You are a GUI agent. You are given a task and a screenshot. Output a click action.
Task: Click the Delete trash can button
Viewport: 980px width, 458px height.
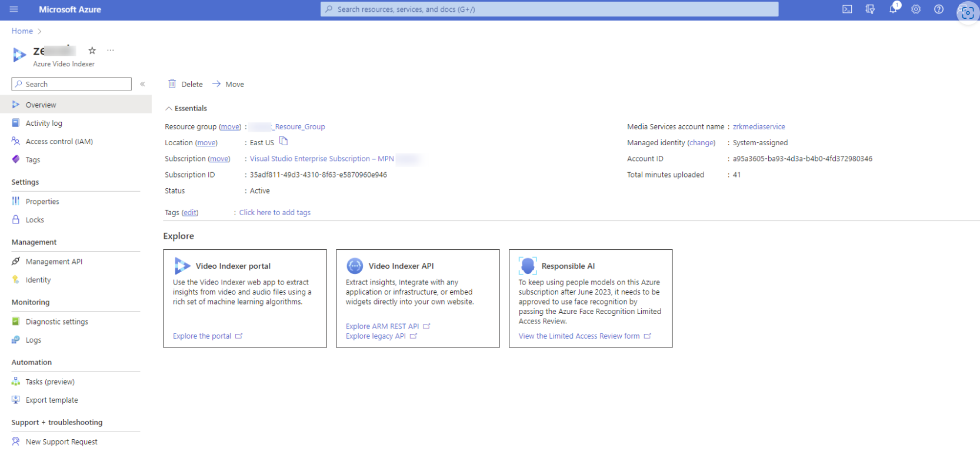pyautogui.click(x=185, y=84)
